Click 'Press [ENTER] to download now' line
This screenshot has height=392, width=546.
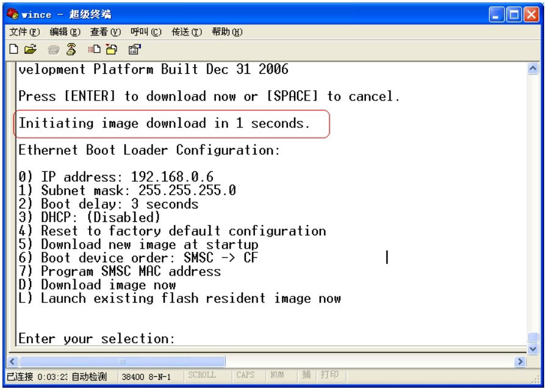[x=209, y=96]
